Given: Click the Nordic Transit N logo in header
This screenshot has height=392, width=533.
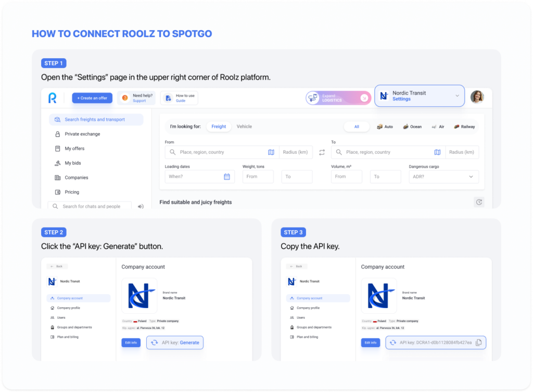Looking at the screenshot, I should (384, 96).
